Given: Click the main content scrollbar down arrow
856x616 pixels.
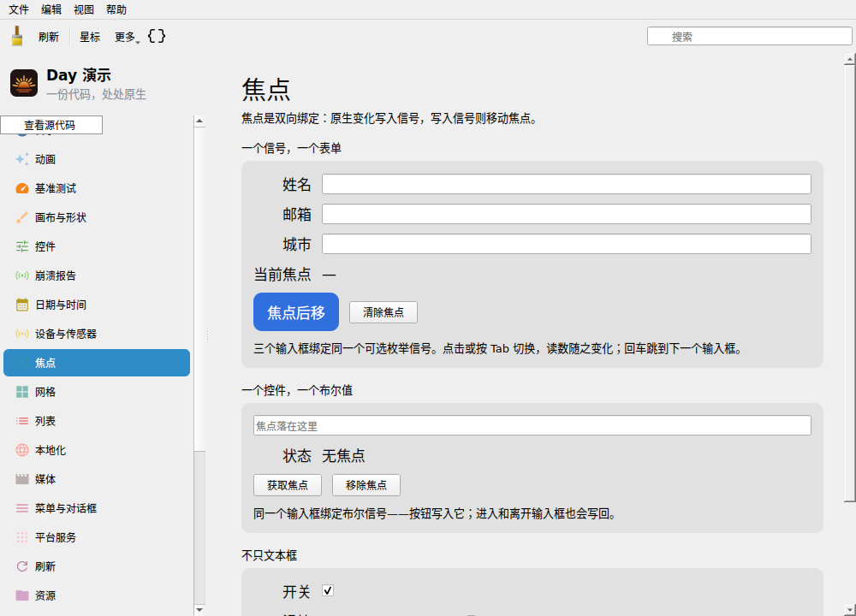Looking at the screenshot, I should click(x=849, y=610).
